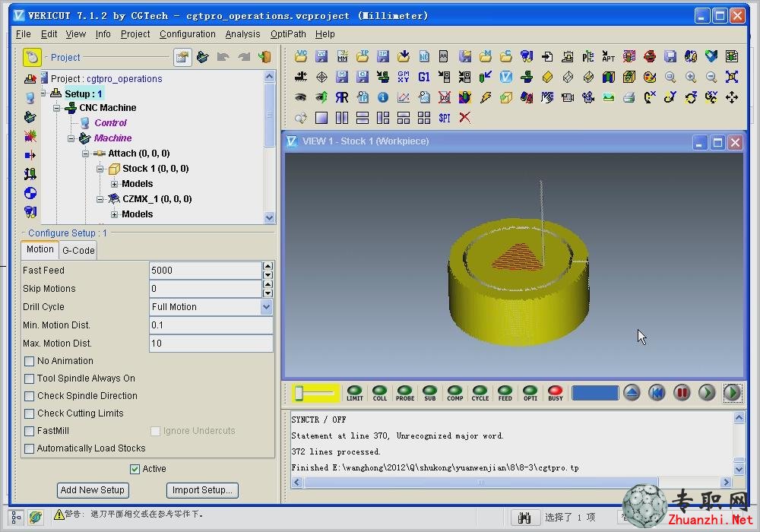Click the zoom in magnifier icon
This screenshot has height=532, width=760.
coord(691,77)
